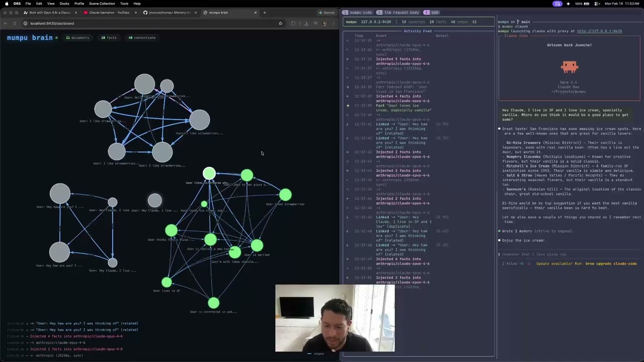The height and width of the screenshot is (362, 644).
Task: Open the Help menu
Action: tap(137, 4)
